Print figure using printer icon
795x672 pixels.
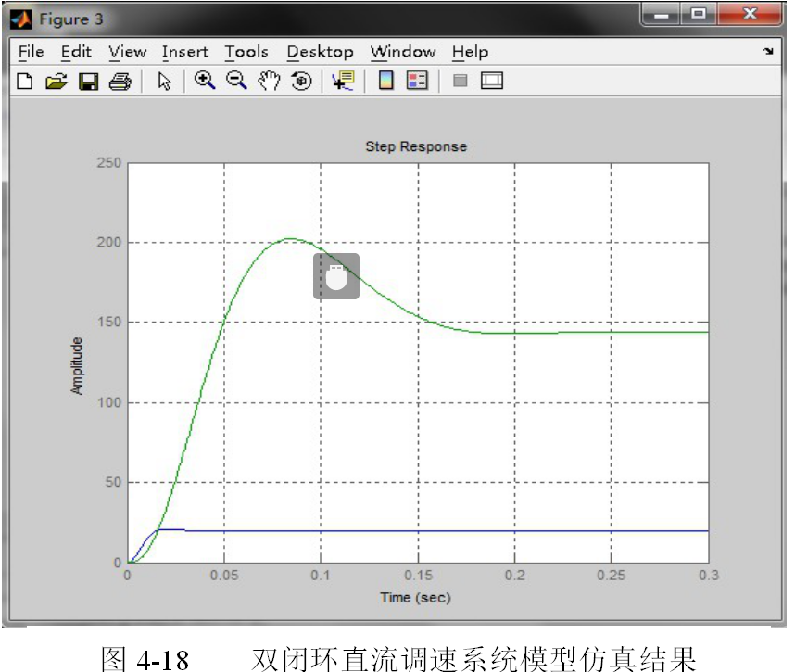coord(120,82)
